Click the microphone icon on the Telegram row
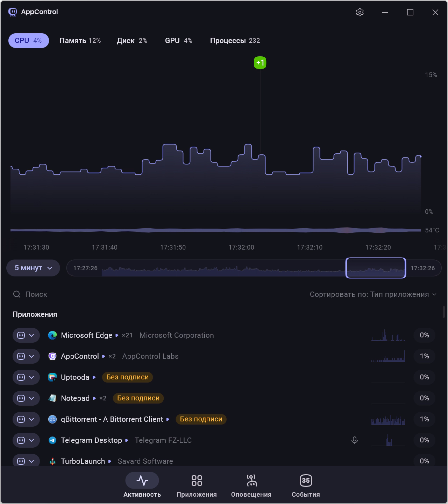The width and height of the screenshot is (448, 504). tap(354, 440)
